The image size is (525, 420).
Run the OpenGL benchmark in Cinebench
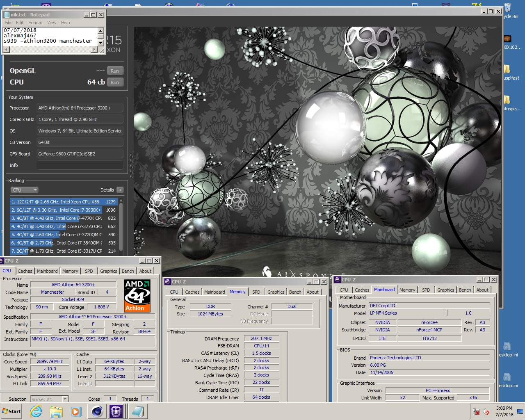pos(115,71)
